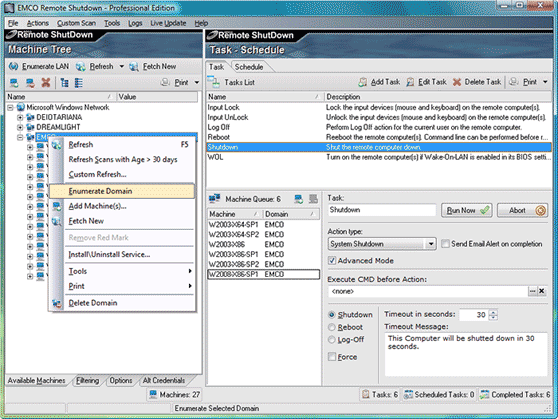558x419 pixels.
Task: Adjust Timeout in seconds spinner arrows
Action: (x=493, y=315)
